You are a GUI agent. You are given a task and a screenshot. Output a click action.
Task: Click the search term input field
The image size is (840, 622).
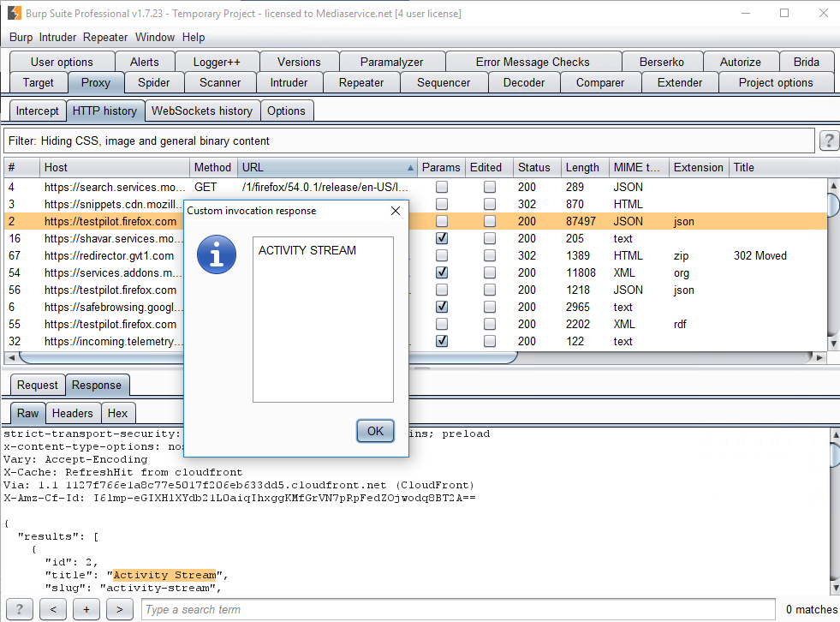pos(458,609)
